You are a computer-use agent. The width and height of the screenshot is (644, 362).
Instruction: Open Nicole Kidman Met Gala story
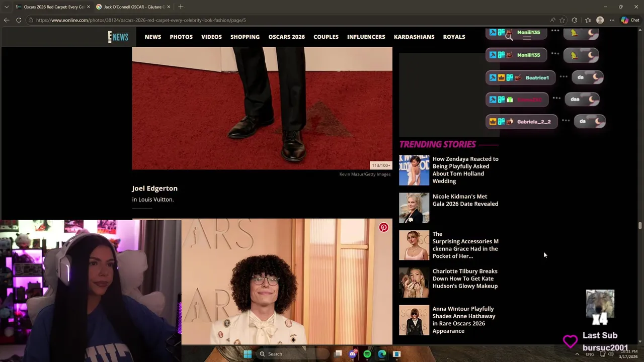465,200
